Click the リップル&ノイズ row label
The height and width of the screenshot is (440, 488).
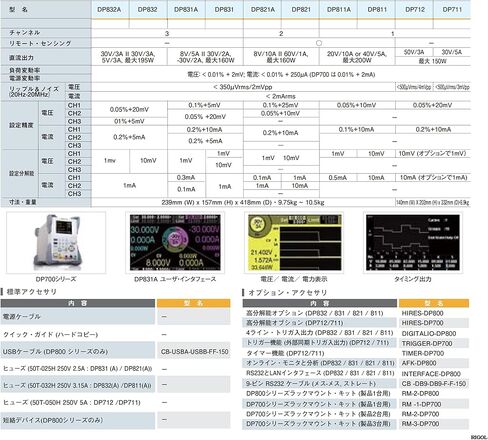tap(34, 89)
